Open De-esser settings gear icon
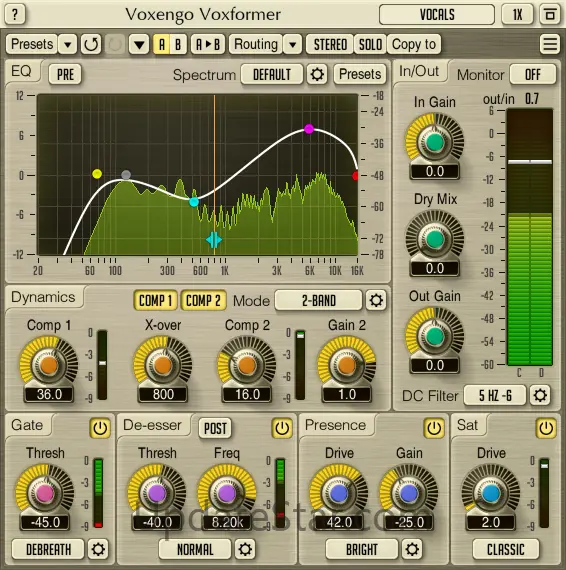 pyautogui.click(x=245, y=549)
